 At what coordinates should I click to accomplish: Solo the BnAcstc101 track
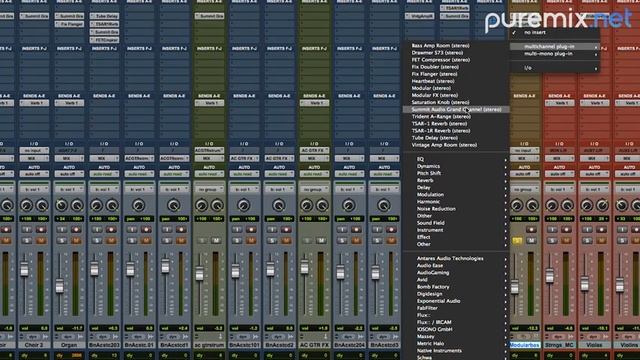(237, 240)
